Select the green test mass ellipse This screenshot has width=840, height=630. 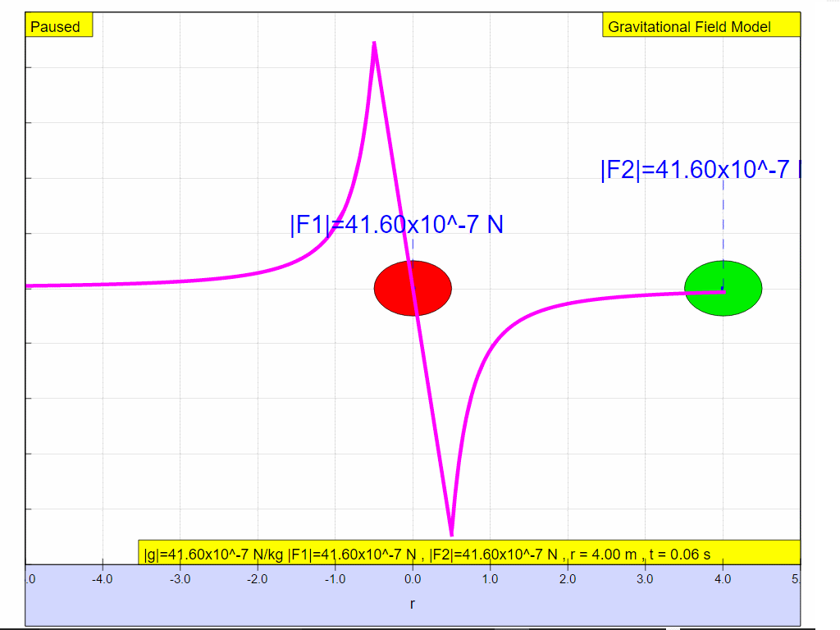pos(724,288)
